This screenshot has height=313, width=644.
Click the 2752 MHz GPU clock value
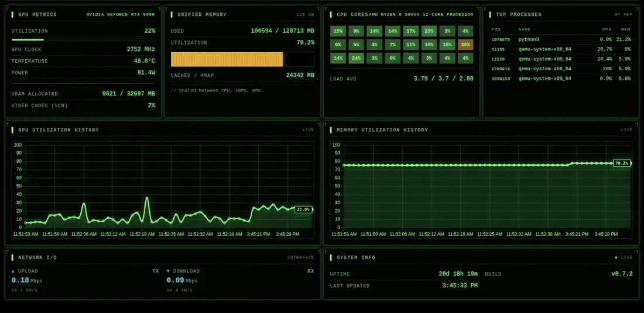pos(141,49)
